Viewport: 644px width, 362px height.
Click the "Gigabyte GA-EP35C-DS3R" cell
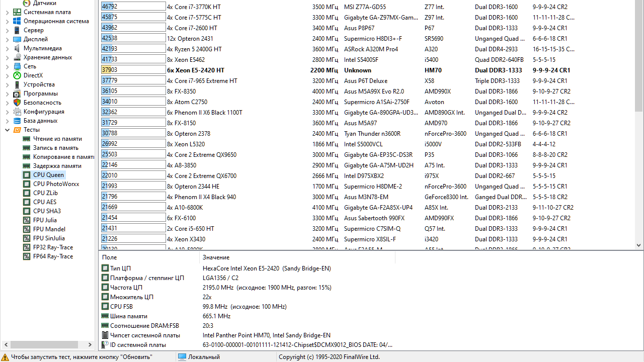click(378, 155)
